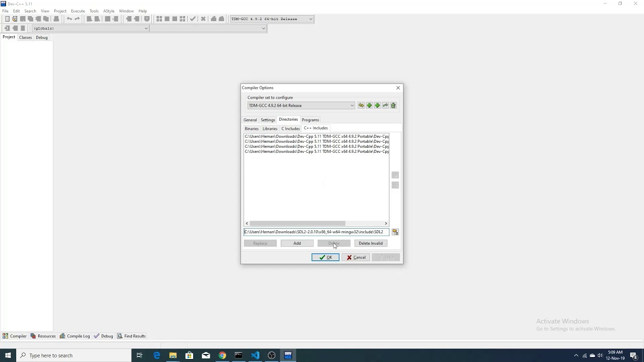
Task: Click the folder browse icon beside path field
Action: click(395, 232)
